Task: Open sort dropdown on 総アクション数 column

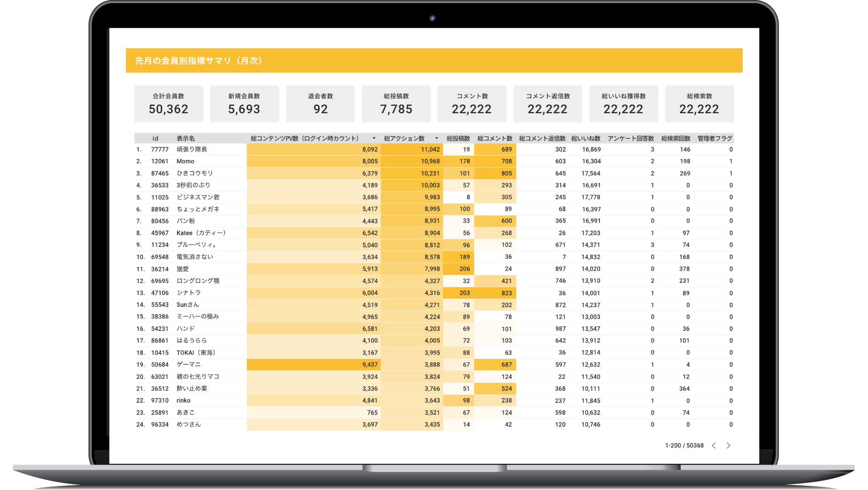Action: pyautogui.click(x=436, y=138)
